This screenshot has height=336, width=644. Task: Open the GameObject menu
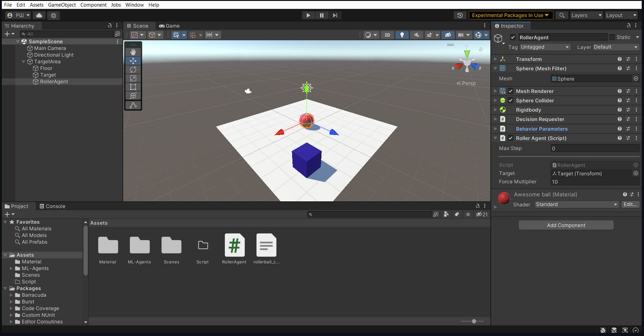point(62,5)
